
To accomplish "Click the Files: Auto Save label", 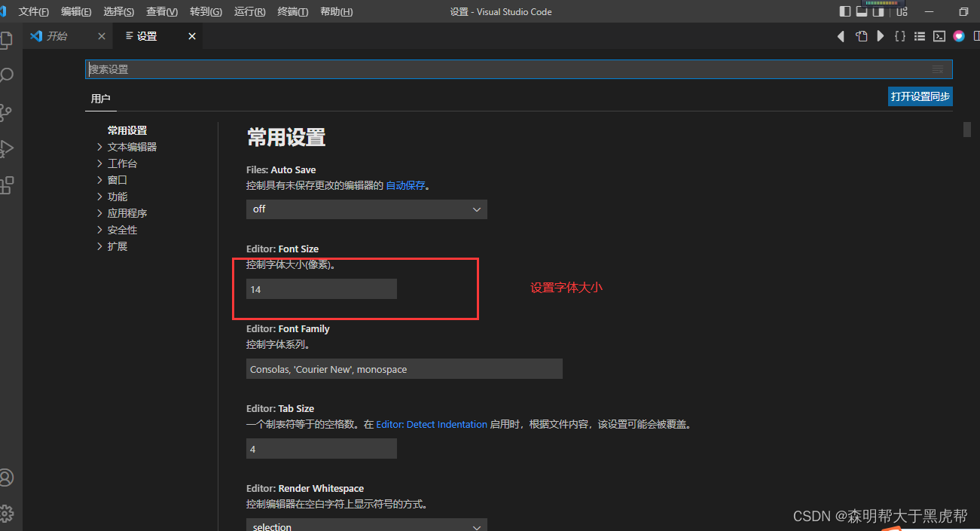I will (x=281, y=169).
